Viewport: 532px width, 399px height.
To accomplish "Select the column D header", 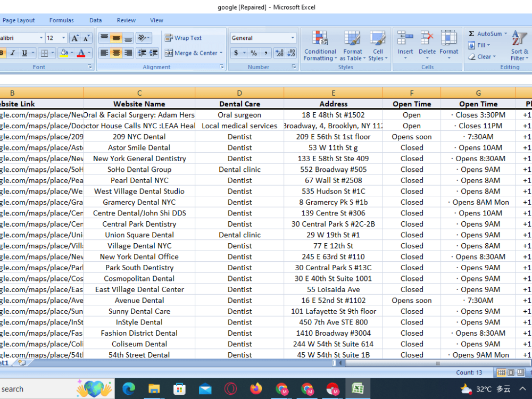I will click(239, 93).
